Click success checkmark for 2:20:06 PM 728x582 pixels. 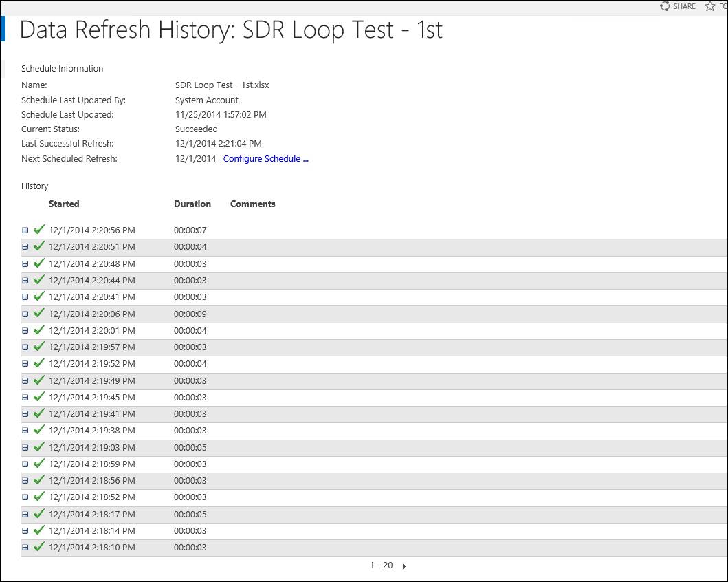(x=39, y=313)
